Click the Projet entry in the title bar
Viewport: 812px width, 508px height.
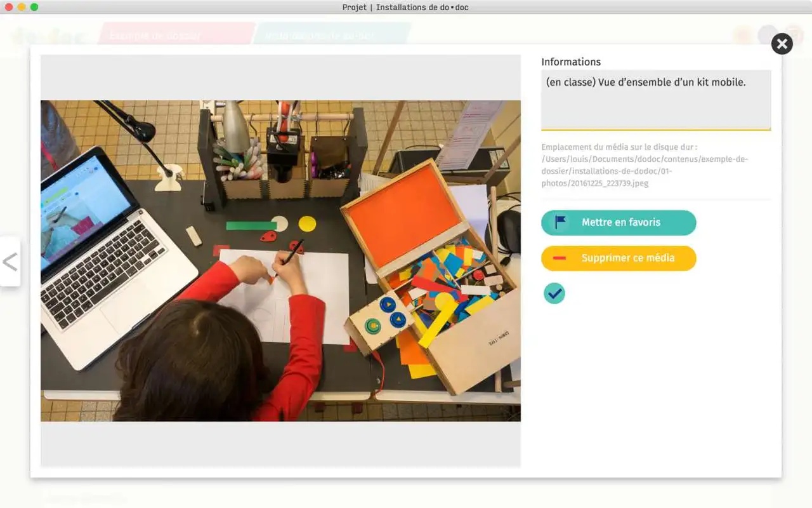(x=355, y=7)
